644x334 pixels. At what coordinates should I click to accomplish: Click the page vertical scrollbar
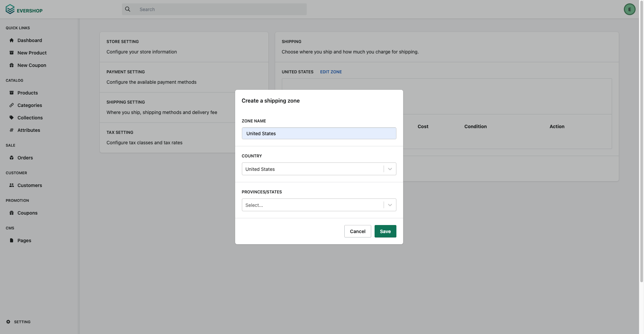(641, 141)
